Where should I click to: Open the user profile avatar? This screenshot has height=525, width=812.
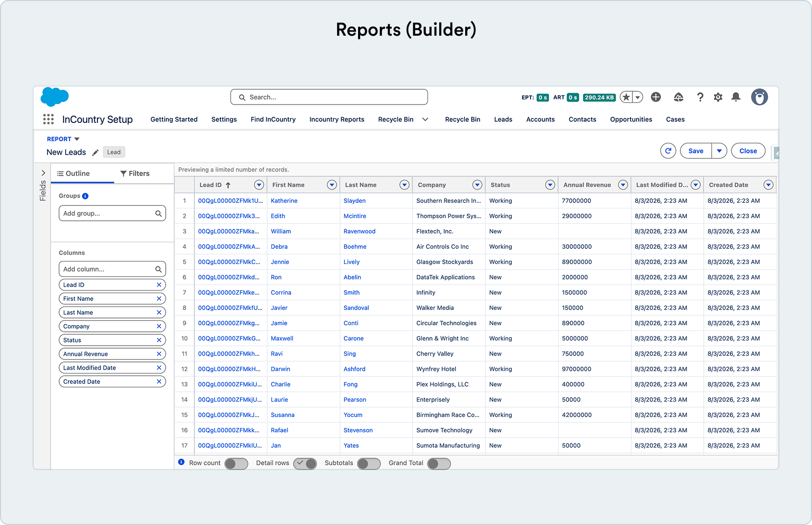(x=759, y=97)
